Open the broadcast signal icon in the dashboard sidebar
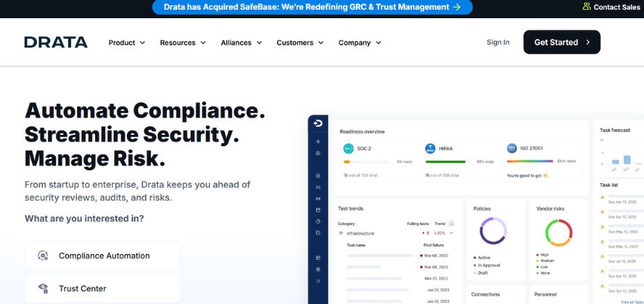644x304 pixels. 318,198
